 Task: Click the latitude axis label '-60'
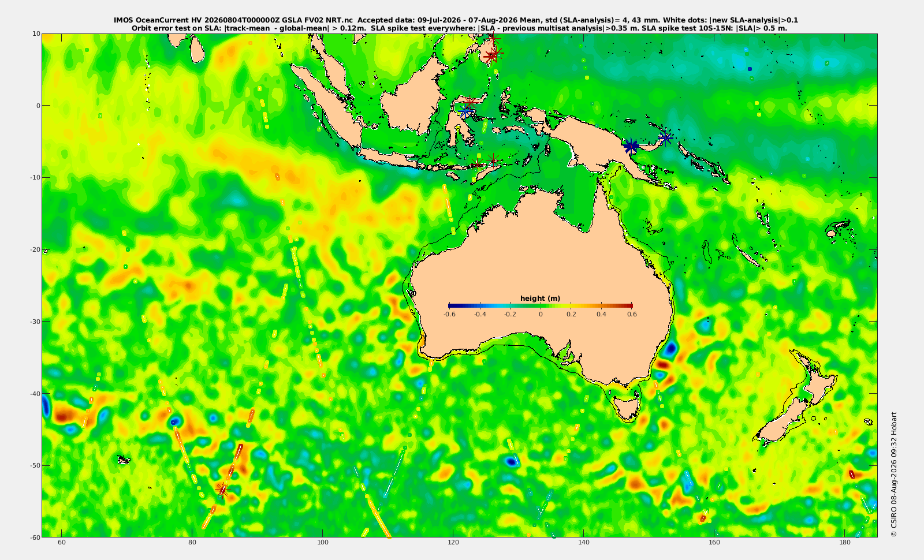[35, 537]
